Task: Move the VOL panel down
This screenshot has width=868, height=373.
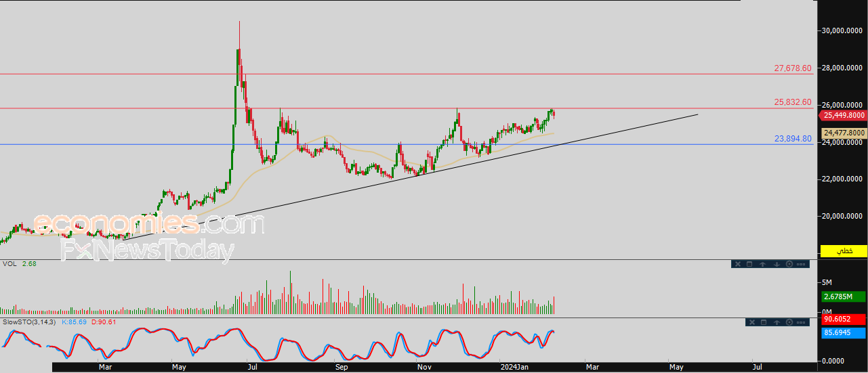Action: [777, 264]
